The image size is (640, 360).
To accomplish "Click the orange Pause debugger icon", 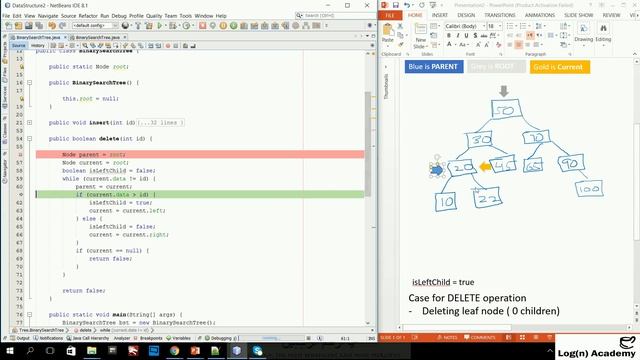I will 223,26.
